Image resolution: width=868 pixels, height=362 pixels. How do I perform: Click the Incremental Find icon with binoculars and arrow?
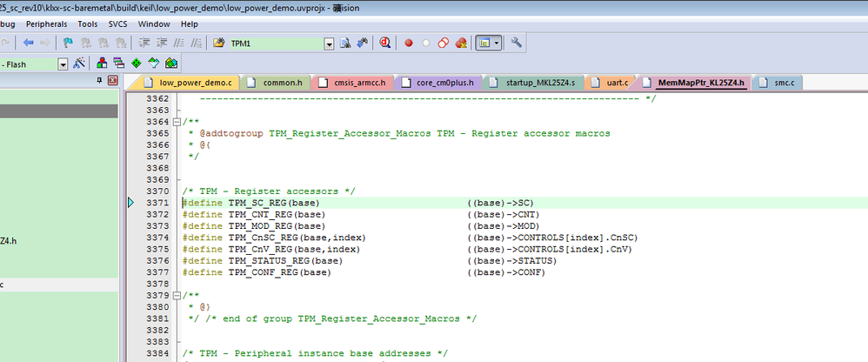(363, 43)
